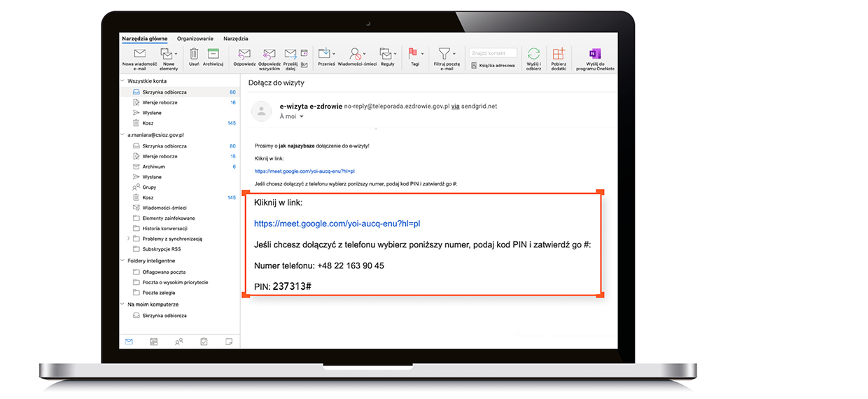868x399 pixels.
Task: Open Pobierz dodatki add-ins
Action: pos(558,54)
